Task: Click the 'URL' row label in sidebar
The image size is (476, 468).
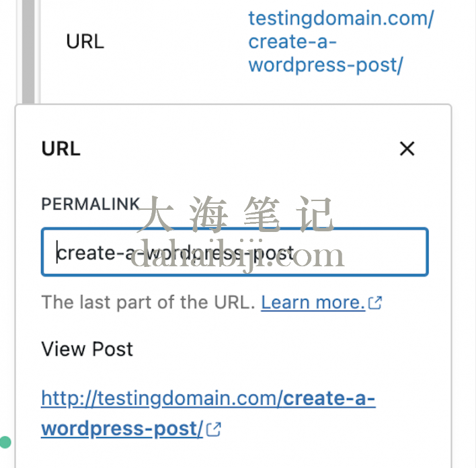Action: pos(85,42)
